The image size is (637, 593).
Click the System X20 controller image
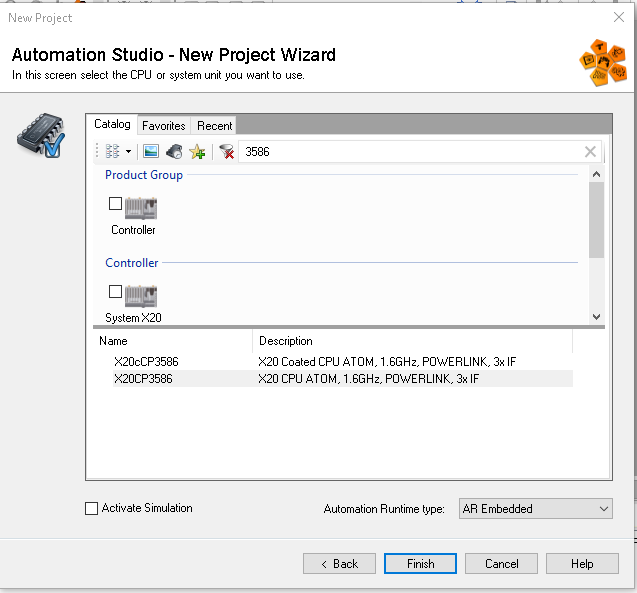click(141, 296)
